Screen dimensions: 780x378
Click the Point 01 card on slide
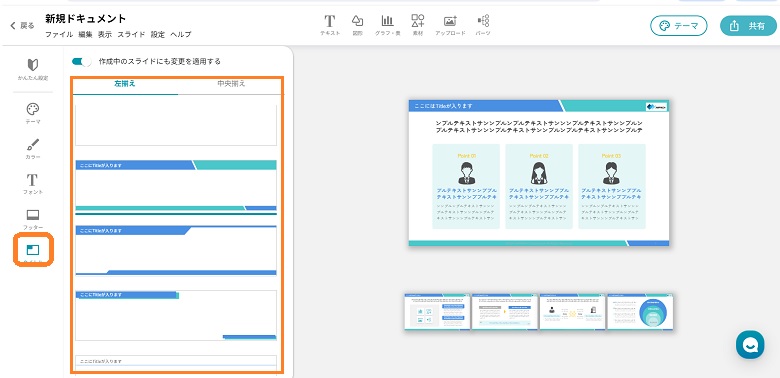(x=466, y=187)
